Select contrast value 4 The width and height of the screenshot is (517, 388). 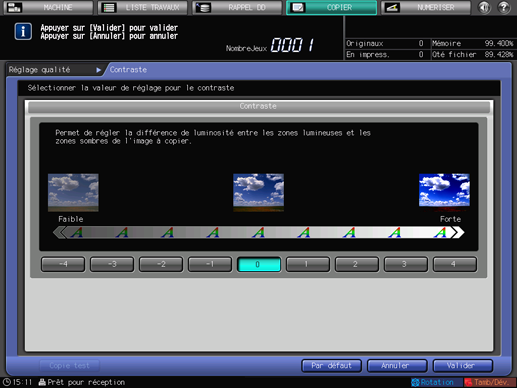[455, 264]
